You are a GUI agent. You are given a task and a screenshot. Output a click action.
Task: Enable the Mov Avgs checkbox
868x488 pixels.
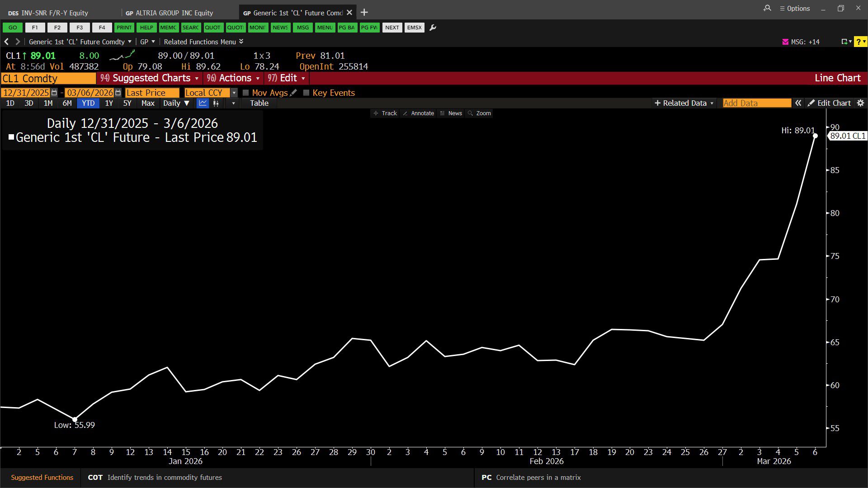point(246,93)
